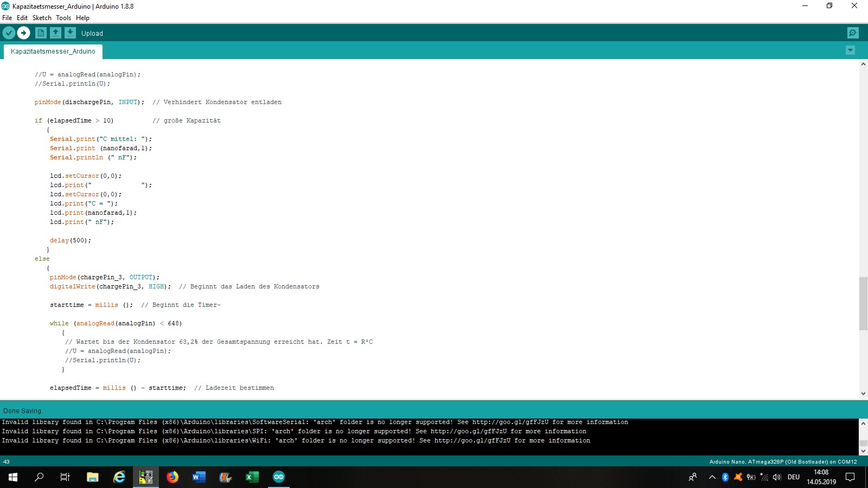Image resolution: width=868 pixels, height=488 pixels.
Task: Select the Kapazitaetsmesser_Arduino sketch tab
Action: [53, 52]
